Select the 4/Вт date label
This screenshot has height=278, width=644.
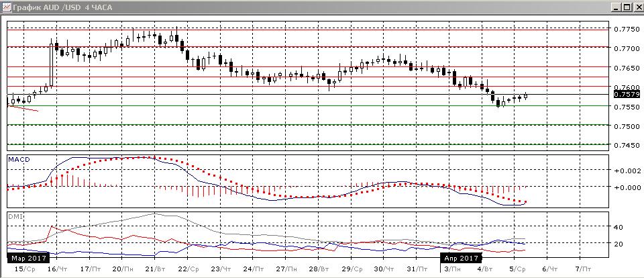pos(484,269)
